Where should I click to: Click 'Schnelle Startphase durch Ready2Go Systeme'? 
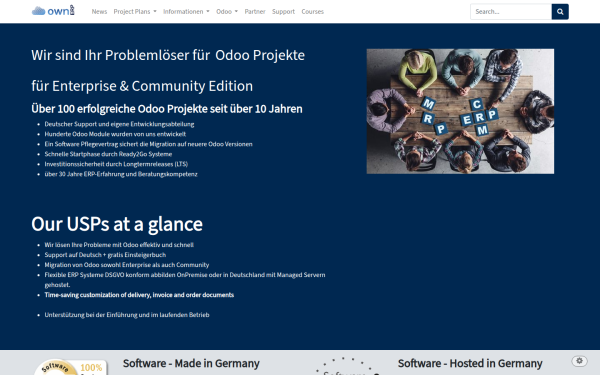coord(108,154)
